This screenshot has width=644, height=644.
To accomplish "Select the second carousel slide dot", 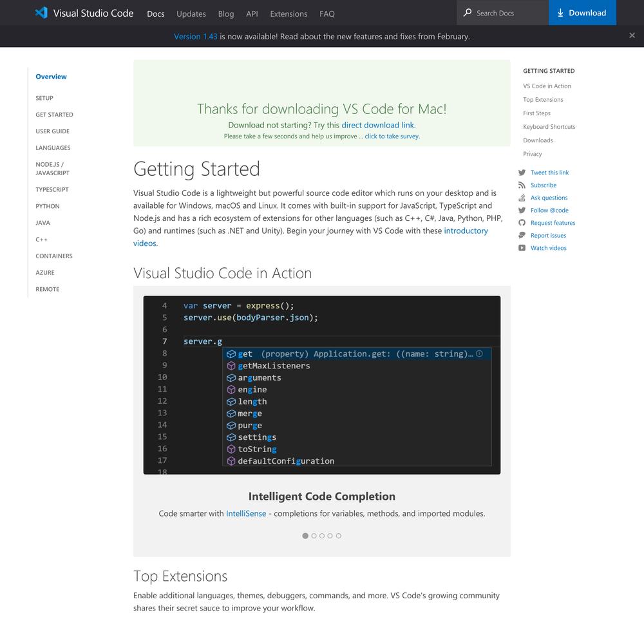I will pos(314,536).
